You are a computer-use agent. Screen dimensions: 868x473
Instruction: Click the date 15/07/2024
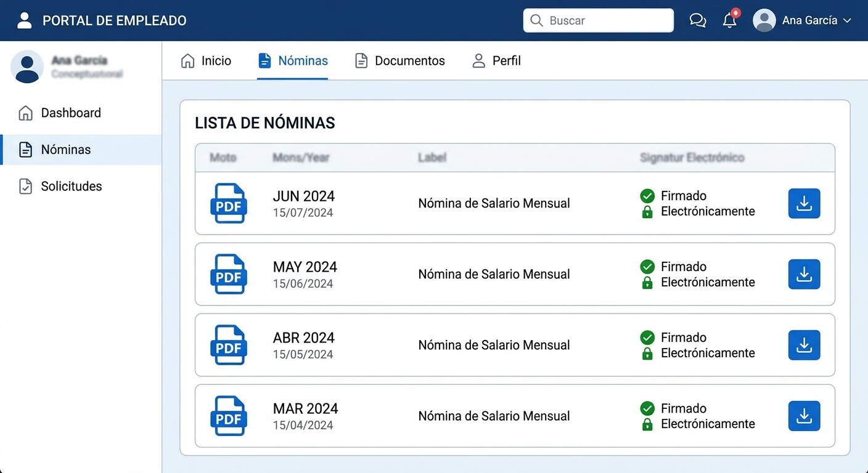click(303, 213)
